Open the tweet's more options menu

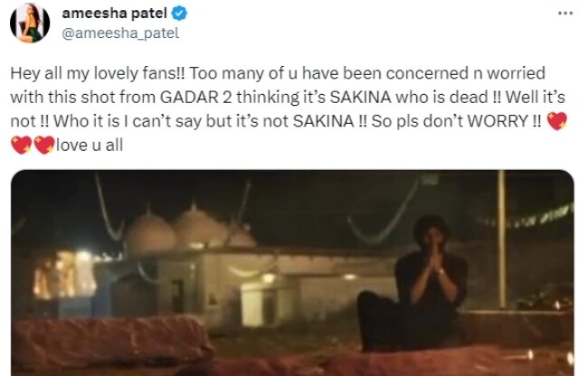565,15
